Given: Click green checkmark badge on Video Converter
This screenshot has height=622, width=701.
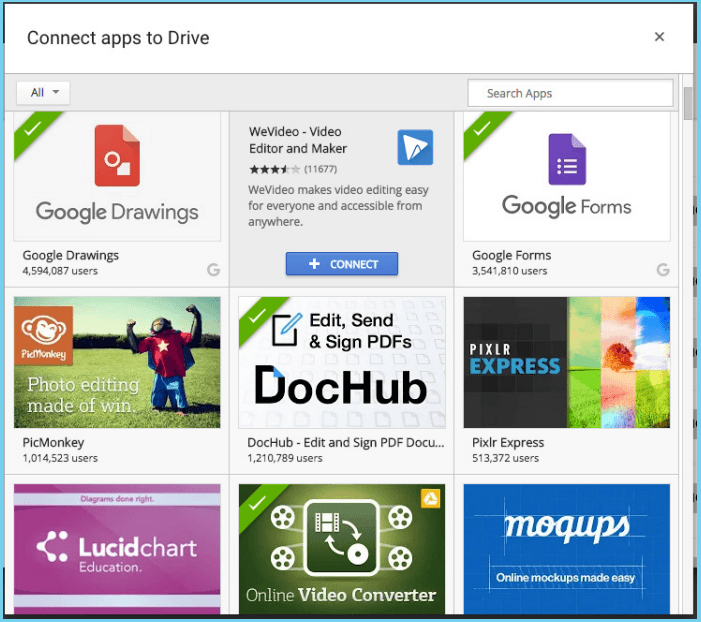Looking at the screenshot, I should click(x=257, y=502).
